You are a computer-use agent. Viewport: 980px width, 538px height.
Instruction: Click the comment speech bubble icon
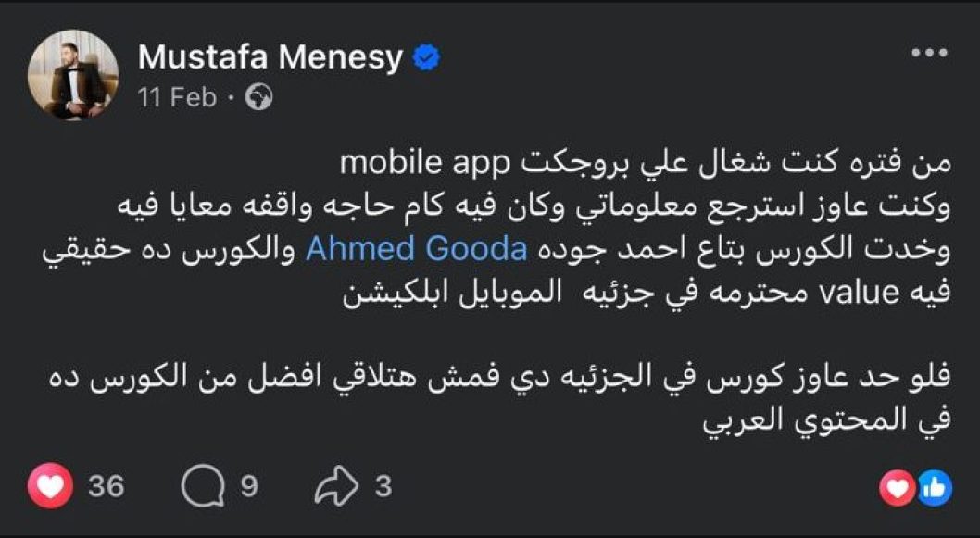click(x=200, y=487)
